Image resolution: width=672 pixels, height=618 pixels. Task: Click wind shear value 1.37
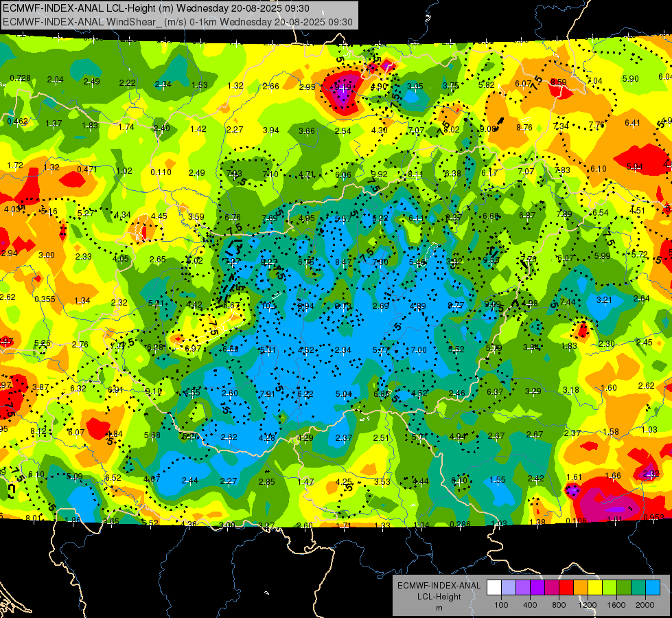pyautogui.click(x=54, y=124)
